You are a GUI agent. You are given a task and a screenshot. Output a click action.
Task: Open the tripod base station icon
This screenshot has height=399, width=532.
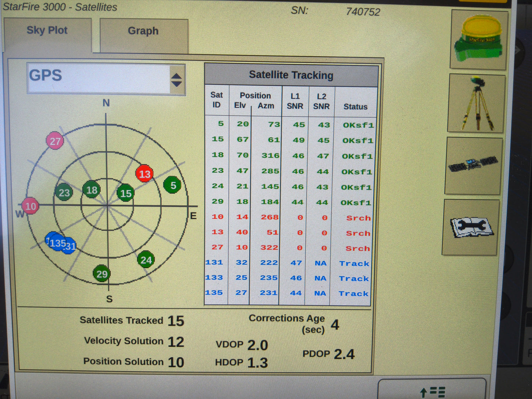click(476, 103)
